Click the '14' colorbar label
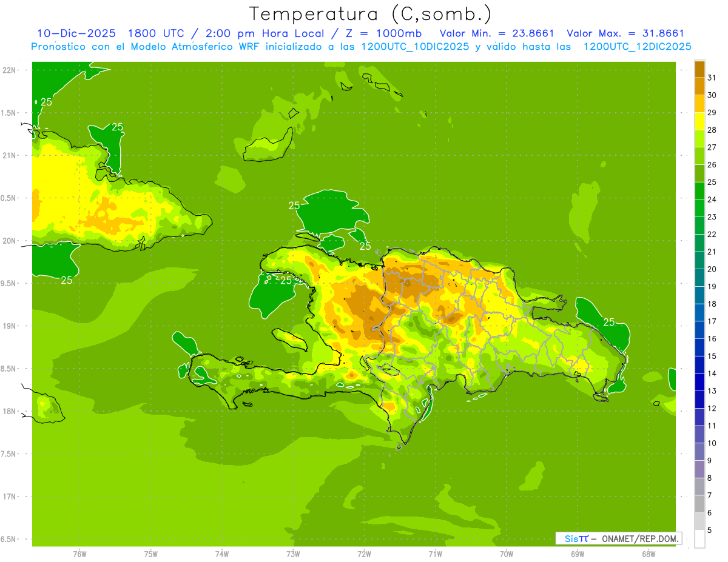Image resolution: width=728 pixels, height=562 pixels. coord(712,373)
